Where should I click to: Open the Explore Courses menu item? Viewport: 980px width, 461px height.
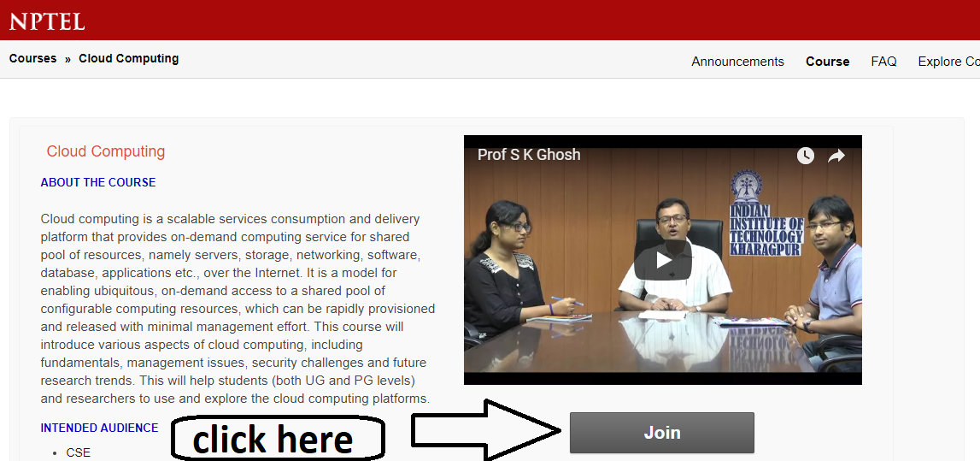pos(948,62)
